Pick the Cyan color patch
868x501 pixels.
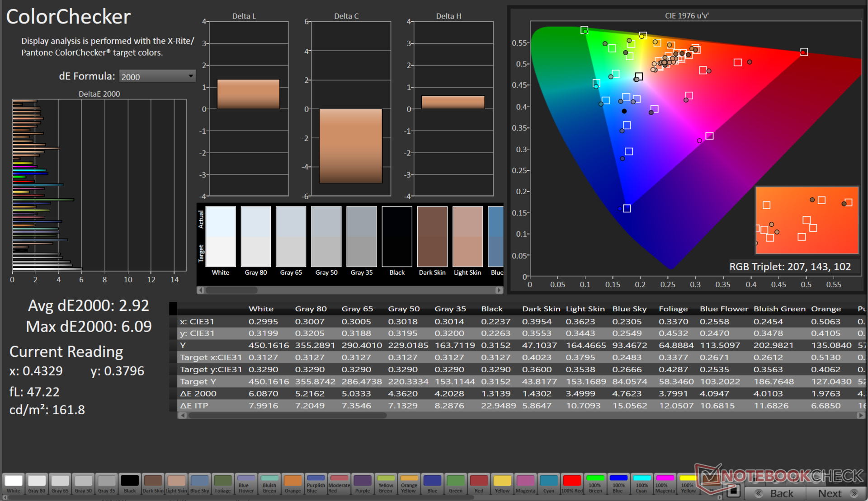(x=548, y=484)
